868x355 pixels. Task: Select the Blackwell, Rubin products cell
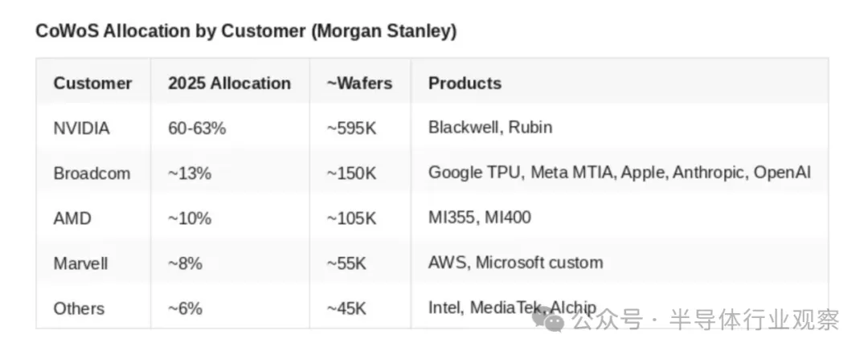click(x=490, y=128)
